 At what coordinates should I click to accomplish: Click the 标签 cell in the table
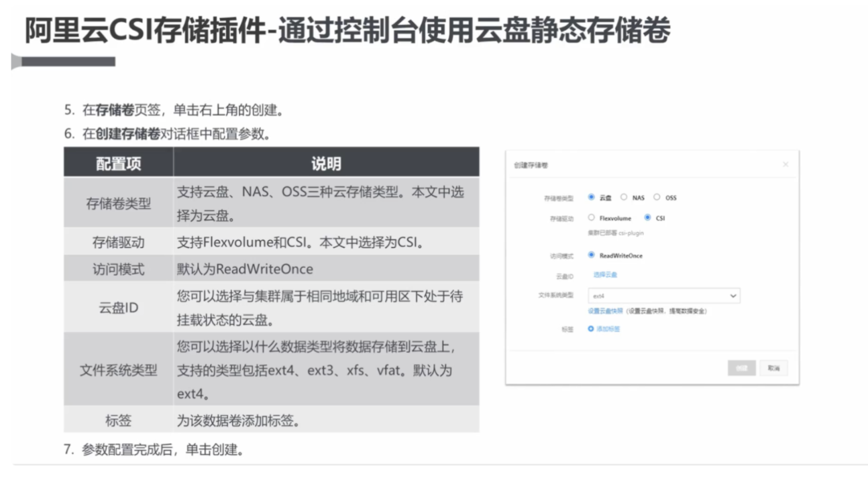(119, 420)
